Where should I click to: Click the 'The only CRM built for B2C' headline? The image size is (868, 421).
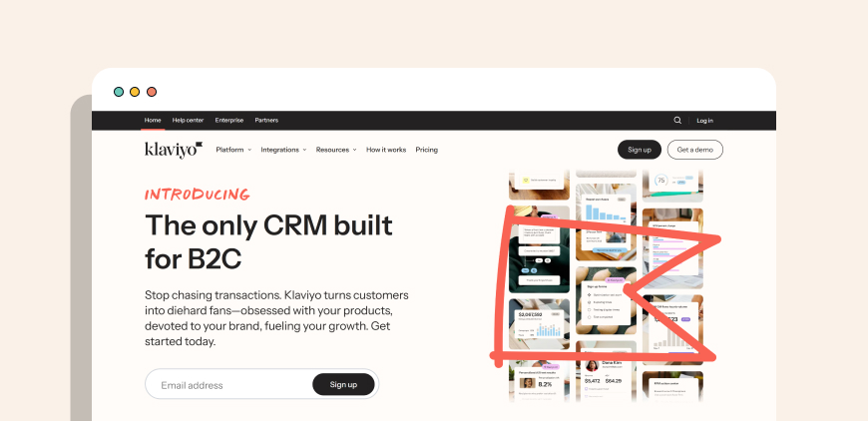269,241
